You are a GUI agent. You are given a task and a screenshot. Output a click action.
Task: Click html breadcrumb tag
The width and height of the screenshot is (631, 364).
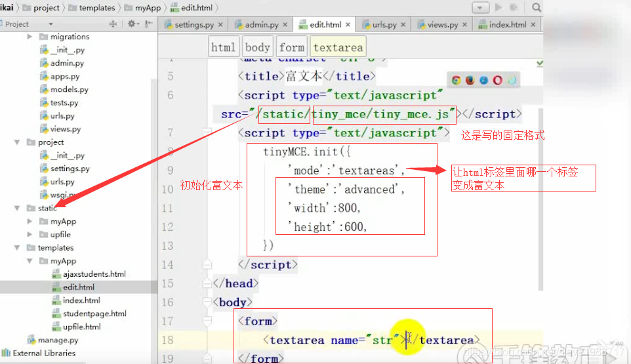click(224, 47)
